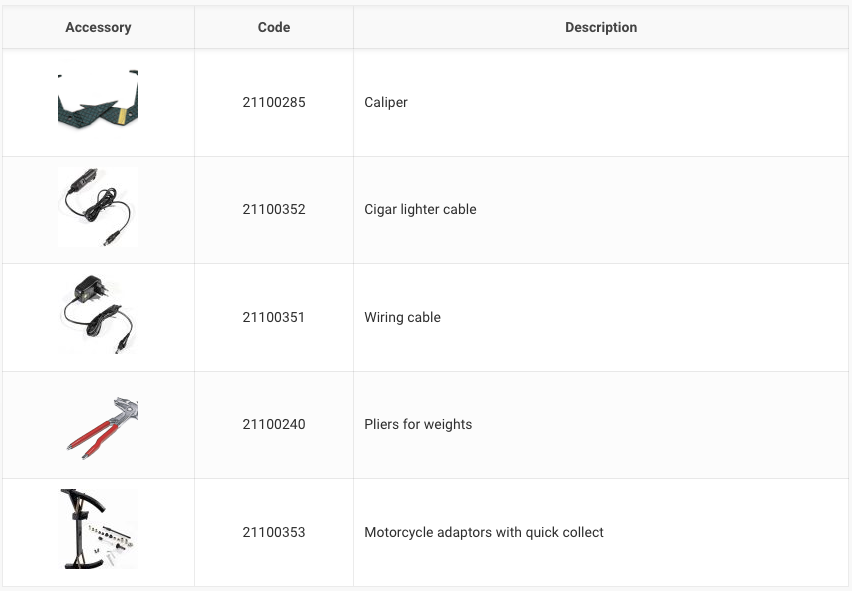Viewport: 852px width, 591px height.
Task: Click the Cigar lighter cable description
Action: point(420,209)
